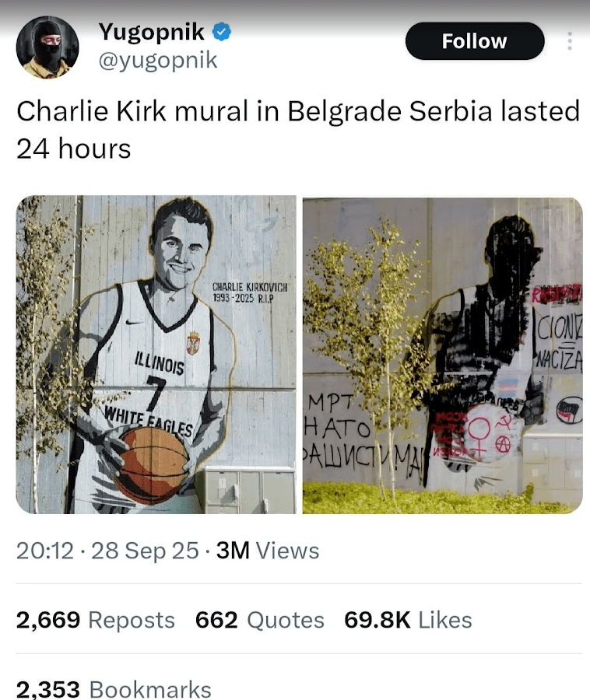Viewport: 590px width, 700px height.
Task: Show the 662 Quotes list
Action: pyautogui.click(x=260, y=620)
